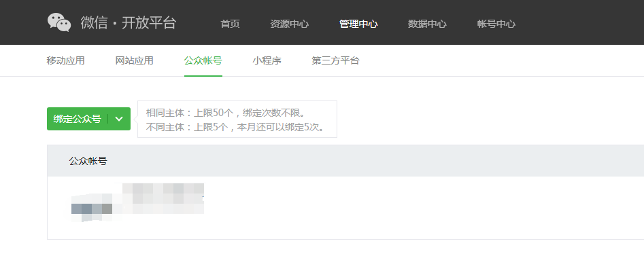Switch to the 网站应用 tab
Screen dimensions: 644x275
[x=134, y=60]
